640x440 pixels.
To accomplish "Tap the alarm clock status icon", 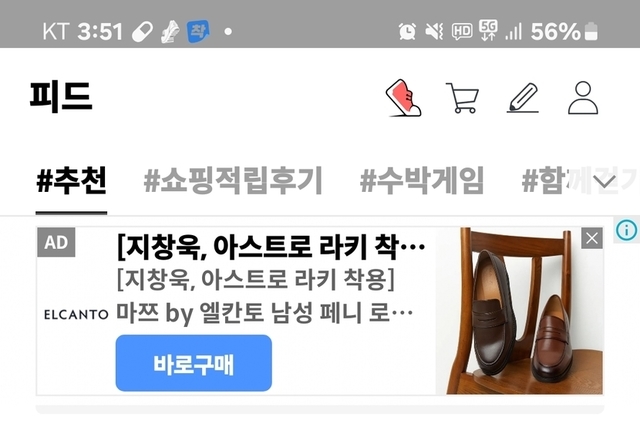I will click(407, 31).
